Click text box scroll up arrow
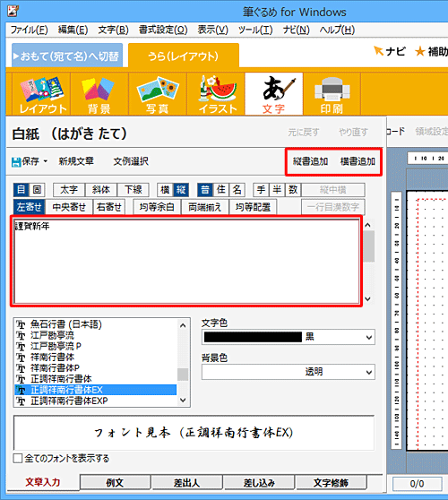The width and height of the screenshot is (448, 500). pos(368,225)
